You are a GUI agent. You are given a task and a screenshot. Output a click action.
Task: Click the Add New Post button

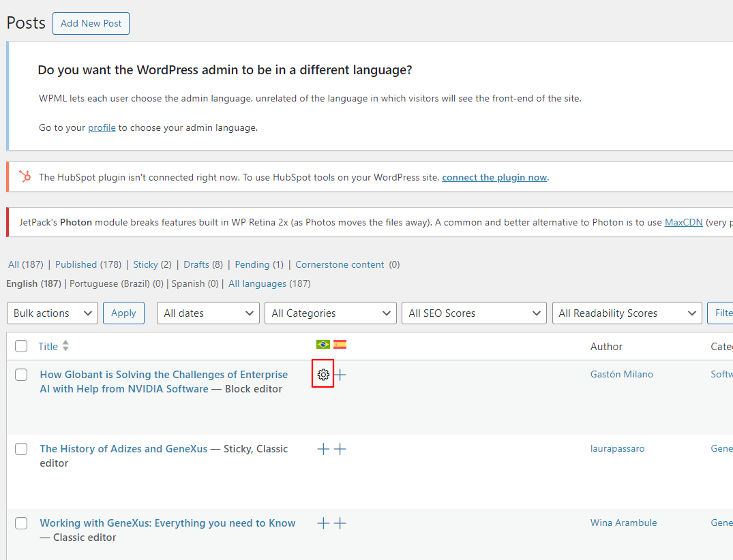click(x=91, y=23)
